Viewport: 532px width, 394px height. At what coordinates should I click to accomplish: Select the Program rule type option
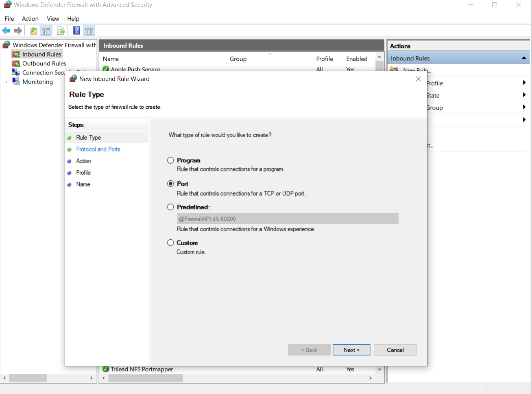tap(171, 160)
